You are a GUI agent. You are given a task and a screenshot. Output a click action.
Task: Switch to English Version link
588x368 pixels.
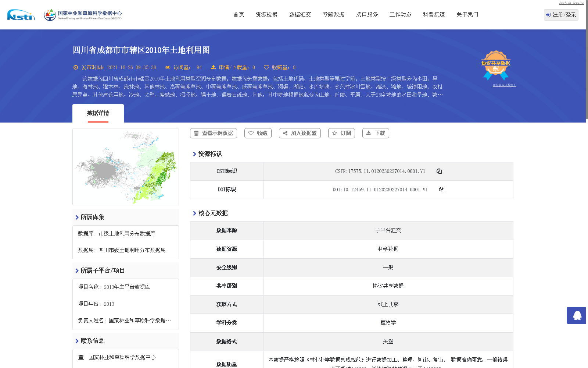pyautogui.click(x=571, y=3)
